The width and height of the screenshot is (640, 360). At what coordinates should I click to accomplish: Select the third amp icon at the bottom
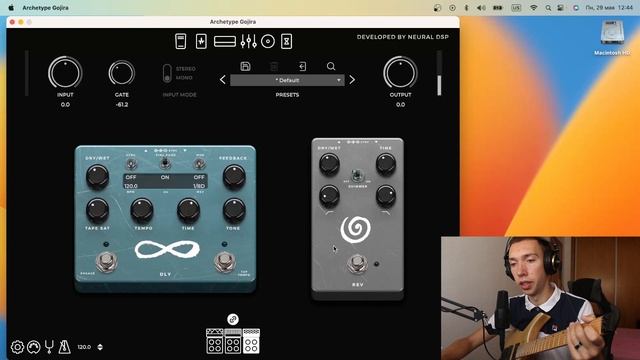coord(251,341)
